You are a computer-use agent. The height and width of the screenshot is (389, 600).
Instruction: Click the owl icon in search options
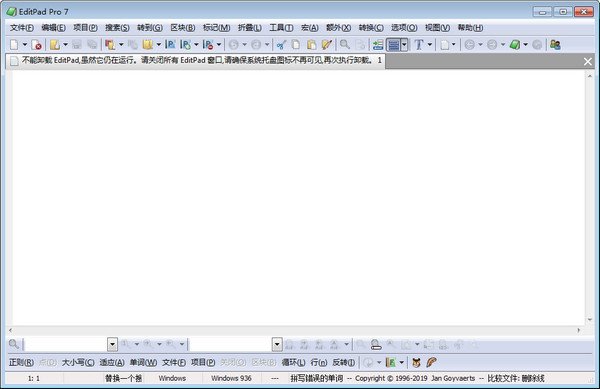(x=416, y=362)
